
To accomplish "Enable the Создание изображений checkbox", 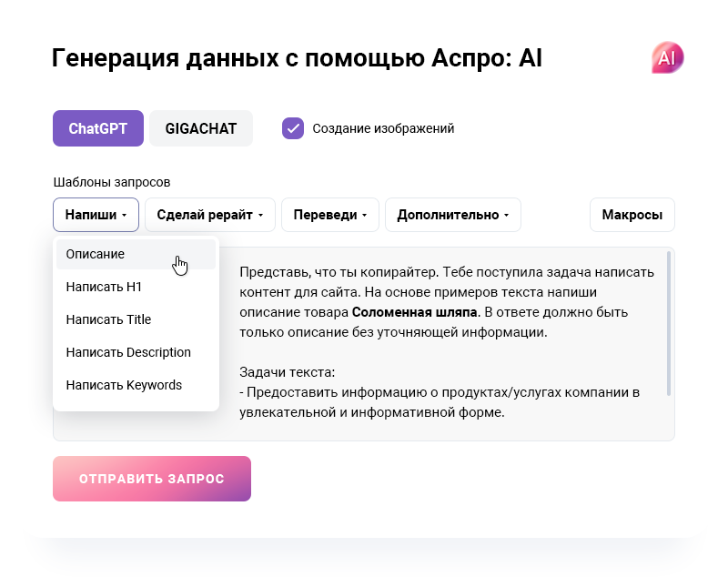I will [x=293, y=128].
